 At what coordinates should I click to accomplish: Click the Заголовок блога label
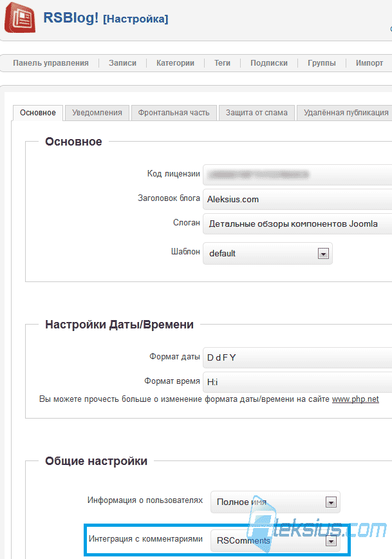(x=169, y=198)
